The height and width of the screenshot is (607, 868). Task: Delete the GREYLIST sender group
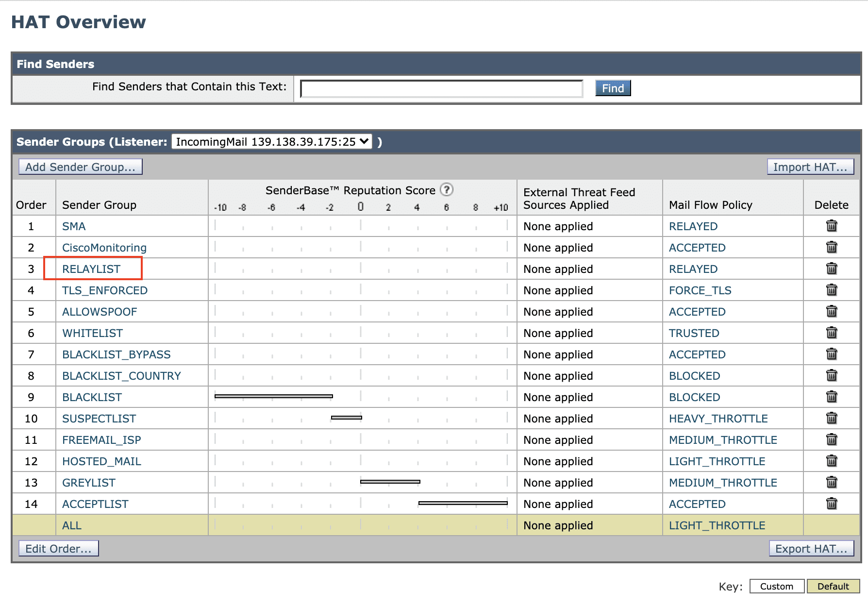[x=831, y=482]
